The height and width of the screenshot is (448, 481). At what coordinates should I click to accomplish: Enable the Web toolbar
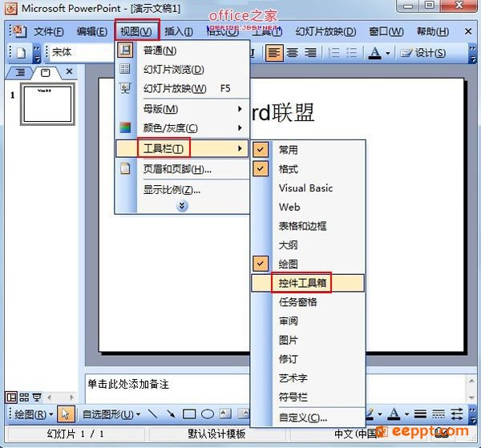tap(308, 207)
